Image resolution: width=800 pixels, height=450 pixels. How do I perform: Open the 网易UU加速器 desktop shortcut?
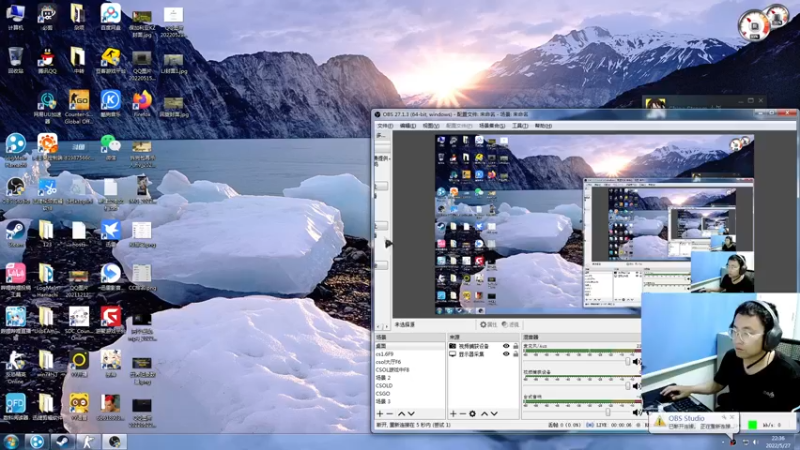(47, 107)
